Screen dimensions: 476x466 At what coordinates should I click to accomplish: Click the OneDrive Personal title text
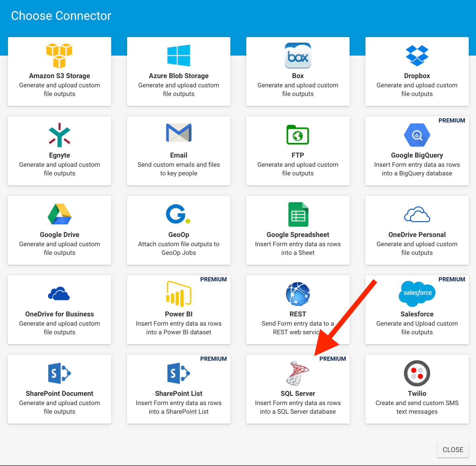417,235
